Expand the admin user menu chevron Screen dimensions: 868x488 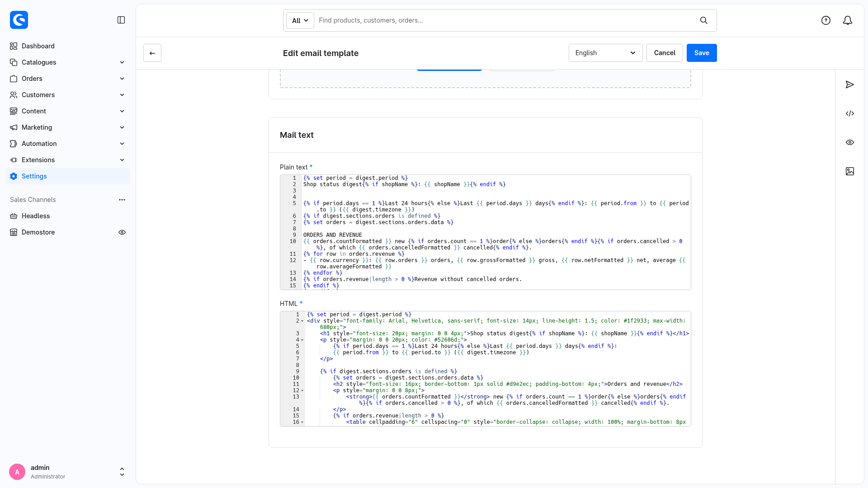[122, 472]
